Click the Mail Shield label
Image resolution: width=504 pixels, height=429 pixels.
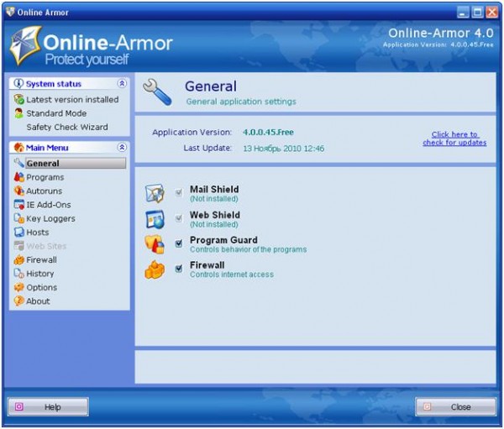coord(214,189)
